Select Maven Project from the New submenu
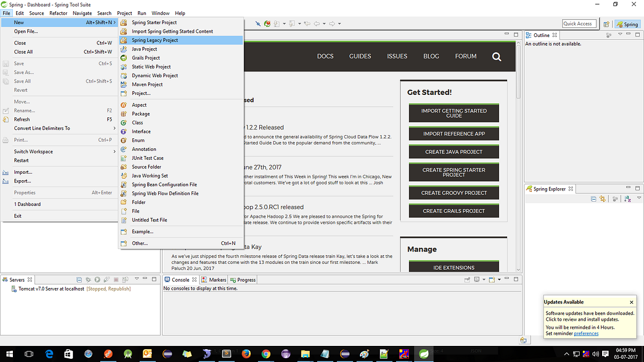The width and height of the screenshot is (644, 362). click(148, 84)
